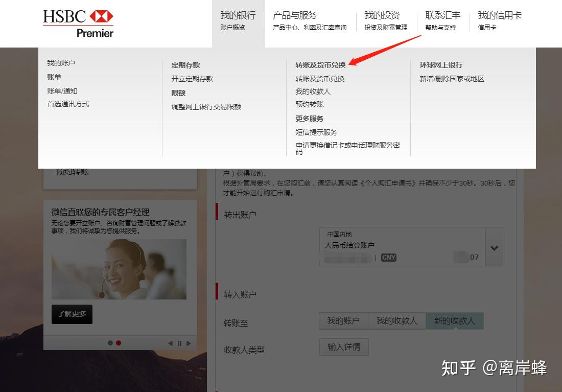Open the 产品与服务 menu
Image resolution: width=562 pixels, height=392 pixels.
coord(295,15)
